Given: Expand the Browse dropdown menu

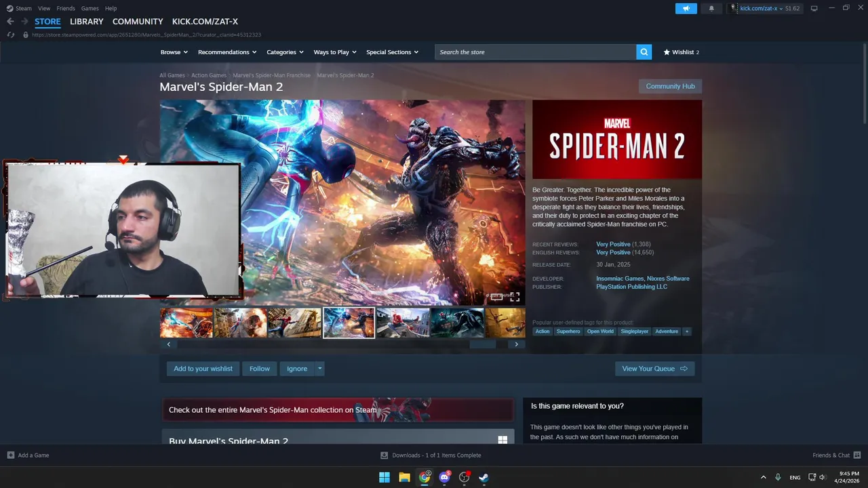Looking at the screenshot, I should [x=174, y=52].
